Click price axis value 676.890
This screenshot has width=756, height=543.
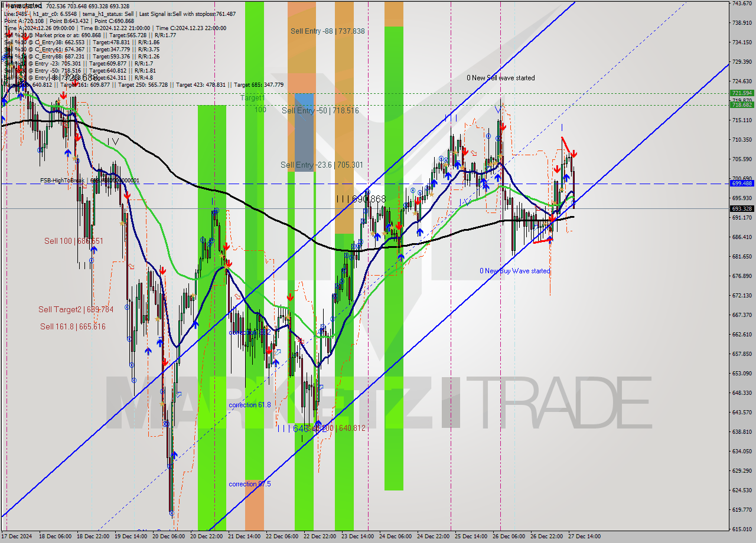[742, 276]
